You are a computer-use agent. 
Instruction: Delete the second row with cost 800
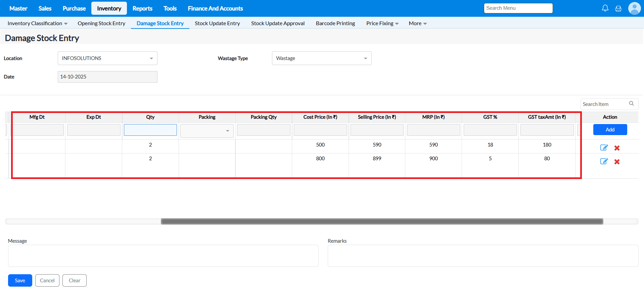click(x=617, y=162)
